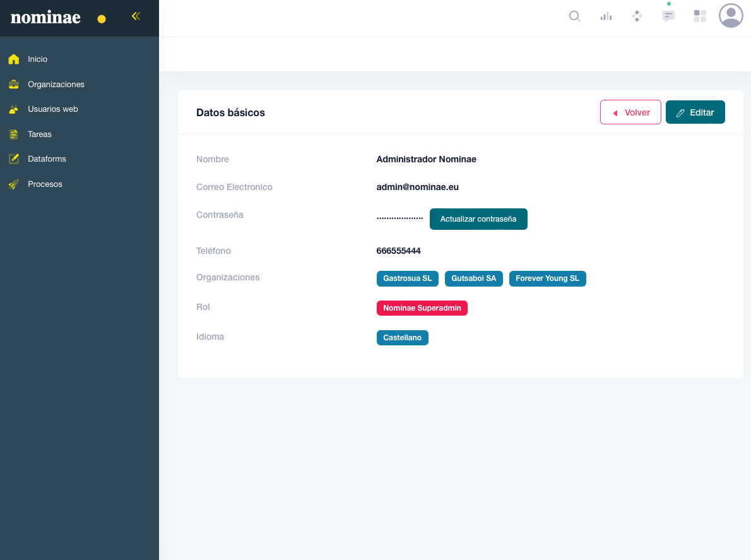The image size is (751, 560).
Task: Go to Inicio in sidebar
Action: pyautogui.click(x=37, y=59)
